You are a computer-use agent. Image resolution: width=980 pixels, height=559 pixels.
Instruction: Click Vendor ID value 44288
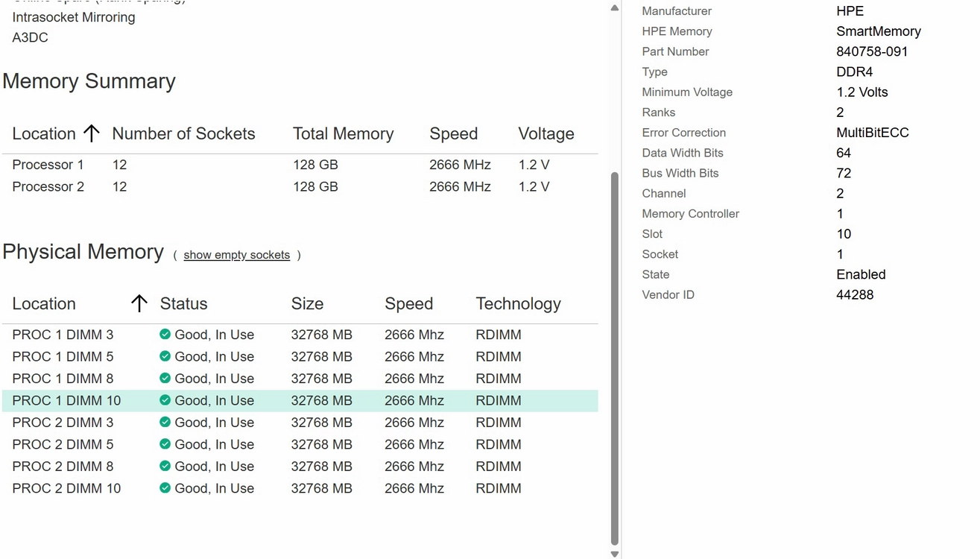point(855,294)
